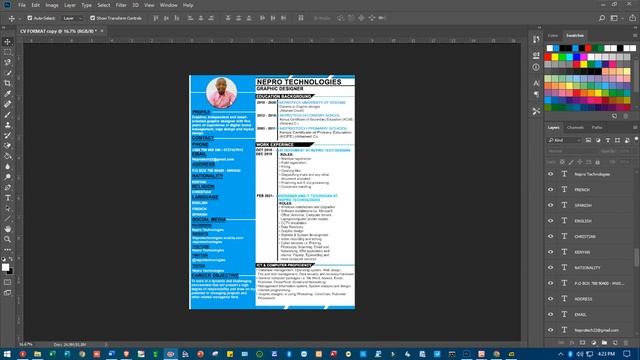Select the Path Selection tool
Screen dimensions: 640x360
click(7, 208)
